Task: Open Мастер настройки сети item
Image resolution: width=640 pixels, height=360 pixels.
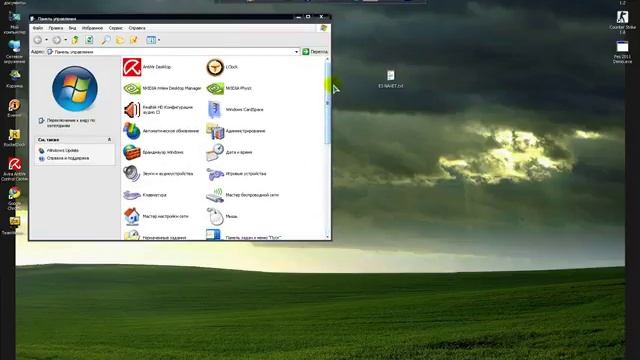Action: pos(156,216)
